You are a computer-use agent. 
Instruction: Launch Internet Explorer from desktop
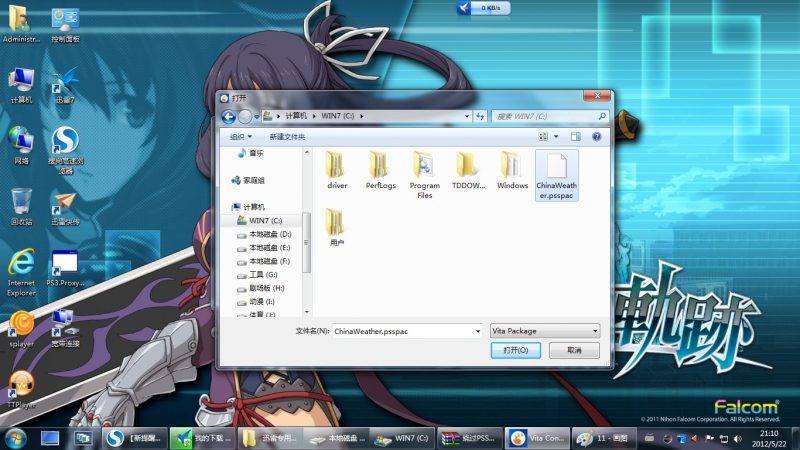tap(21, 272)
